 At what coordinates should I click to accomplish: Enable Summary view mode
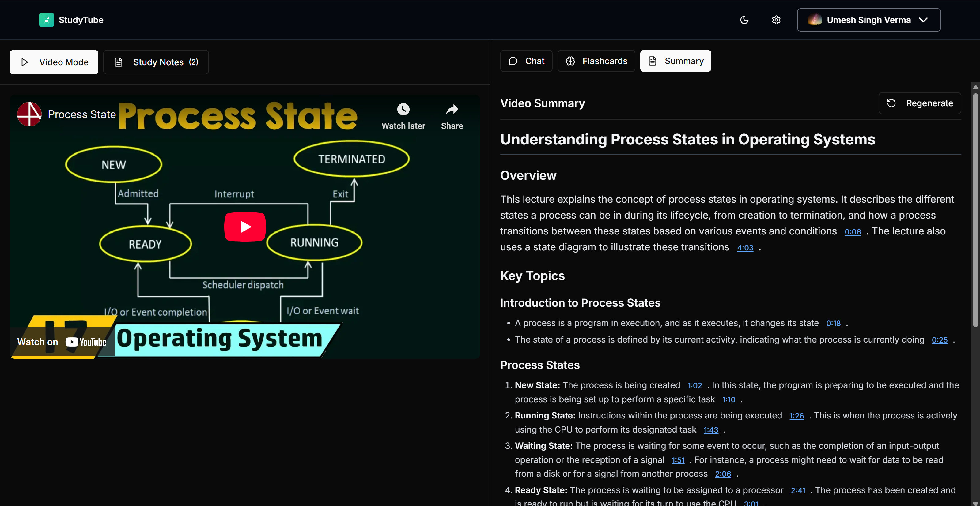tap(675, 61)
